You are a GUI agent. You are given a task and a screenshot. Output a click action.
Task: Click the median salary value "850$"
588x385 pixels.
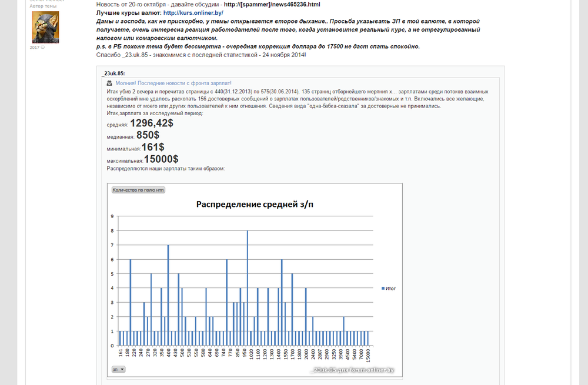(x=148, y=135)
